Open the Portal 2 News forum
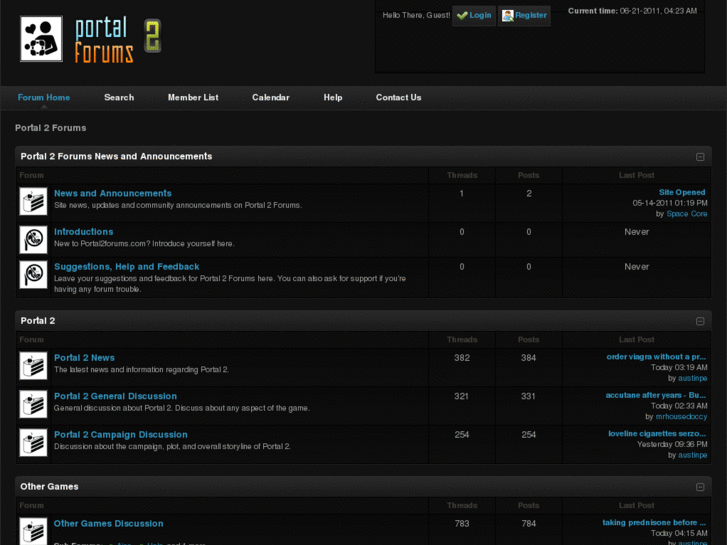This screenshot has width=727, height=545. (x=84, y=358)
